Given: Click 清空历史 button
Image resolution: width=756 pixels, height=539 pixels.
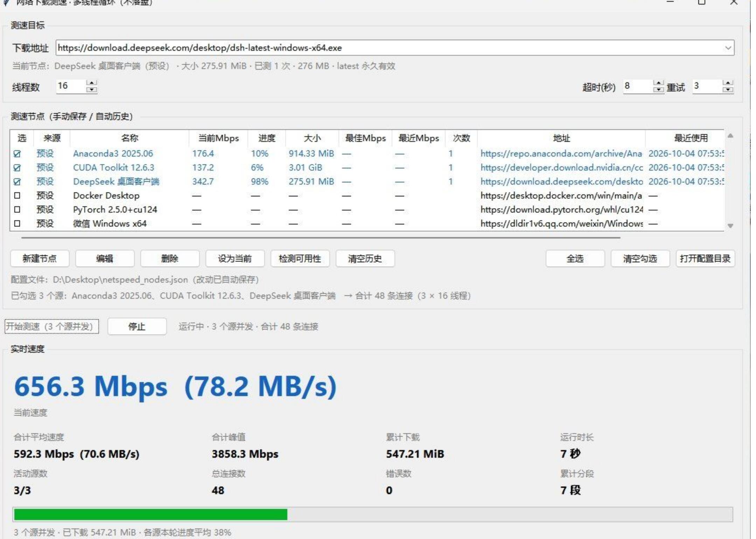Looking at the screenshot, I should coord(365,259).
